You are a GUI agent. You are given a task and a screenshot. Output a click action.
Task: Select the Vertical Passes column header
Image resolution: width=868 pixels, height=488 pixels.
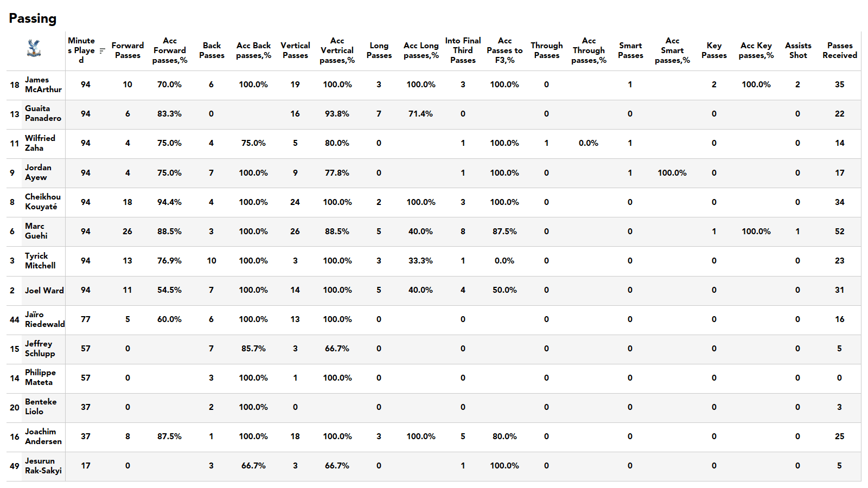pos(295,50)
